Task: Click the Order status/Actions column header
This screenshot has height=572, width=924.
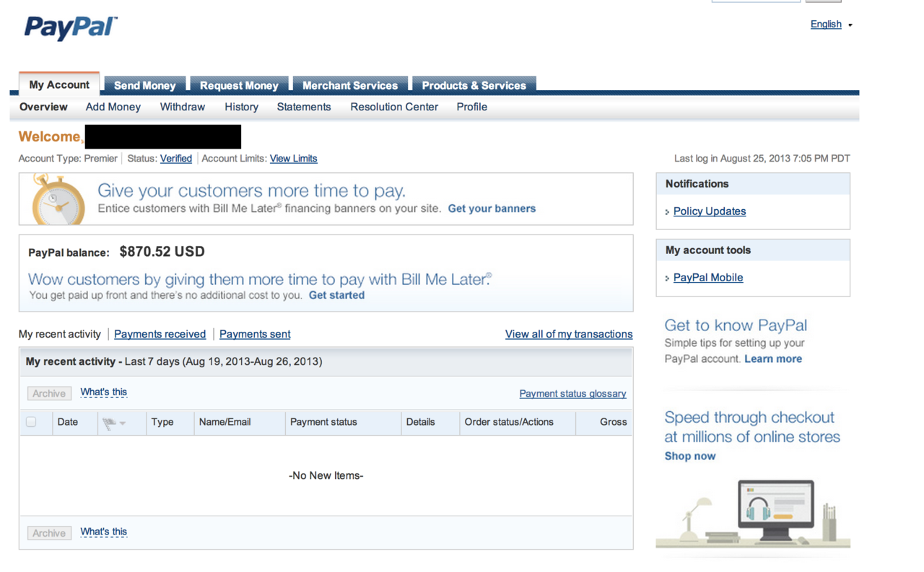Action: coord(509,422)
